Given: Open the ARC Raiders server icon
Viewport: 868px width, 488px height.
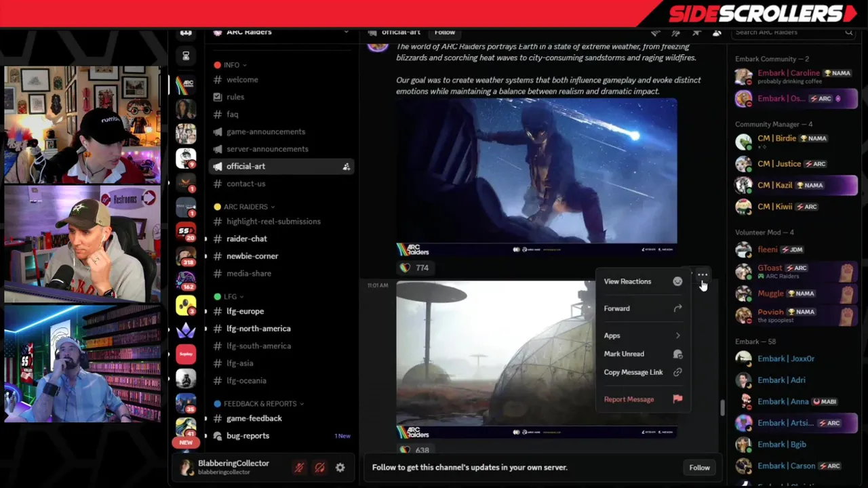Looking at the screenshot, I should (x=186, y=85).
